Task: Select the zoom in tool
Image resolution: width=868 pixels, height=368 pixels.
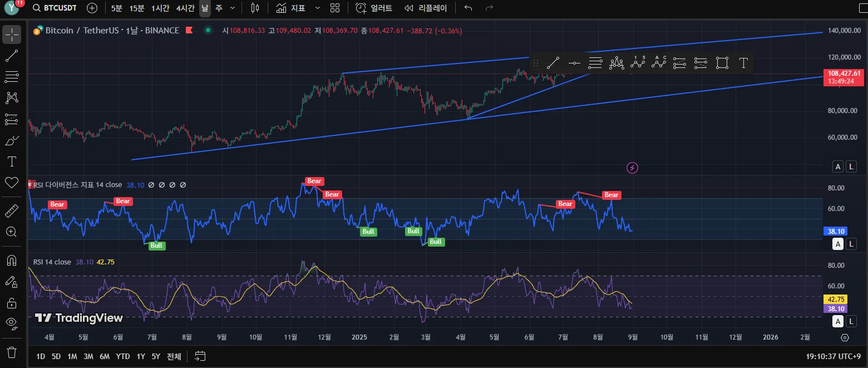Action: pos(12,232)
